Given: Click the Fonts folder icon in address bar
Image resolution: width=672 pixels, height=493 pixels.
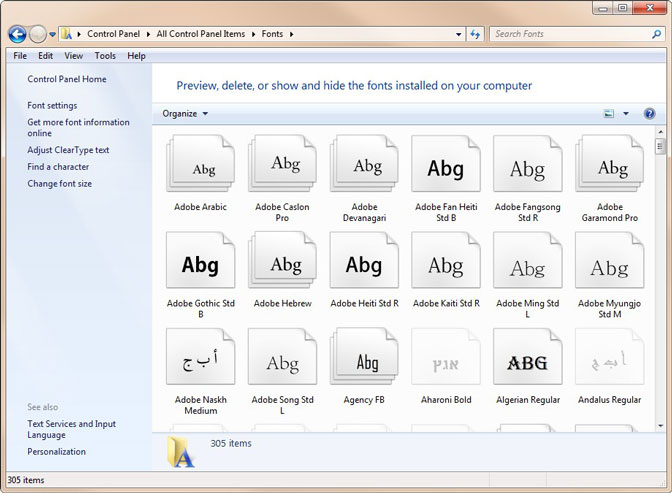Looking at the screenshot, I should point(66,34).
